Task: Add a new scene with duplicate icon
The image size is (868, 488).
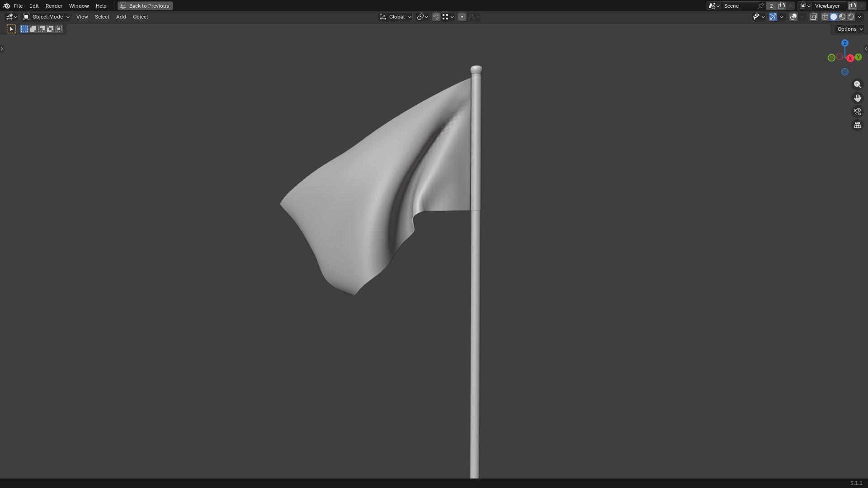Action: pyautogui.click(x=782, y=6)
